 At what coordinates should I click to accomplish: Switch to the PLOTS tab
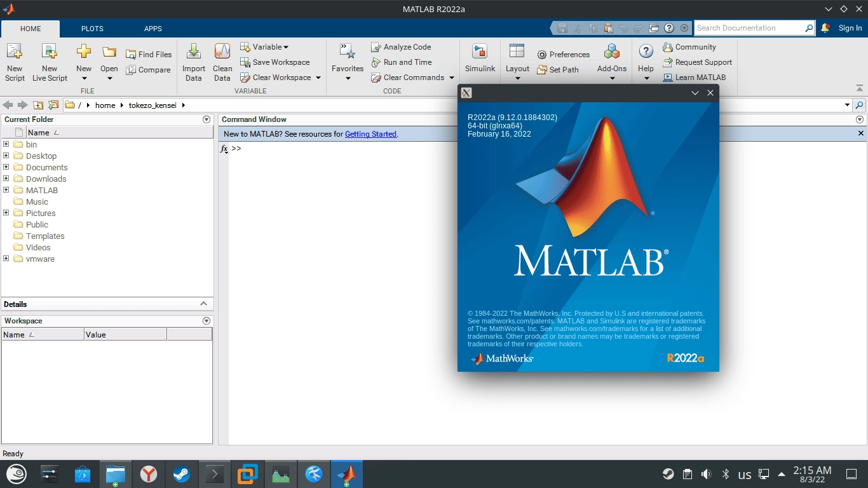(92, 29)
